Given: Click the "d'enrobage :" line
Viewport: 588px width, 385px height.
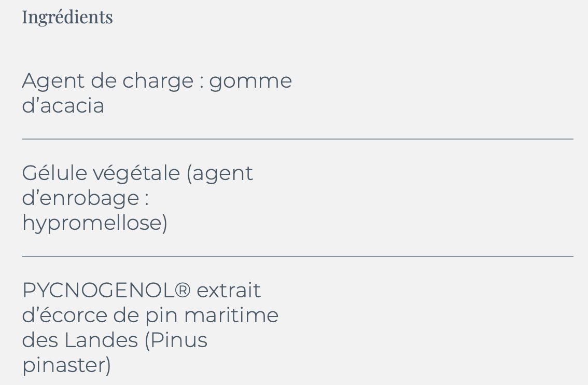Looking at the screenshot, I should tap(86, 198).
